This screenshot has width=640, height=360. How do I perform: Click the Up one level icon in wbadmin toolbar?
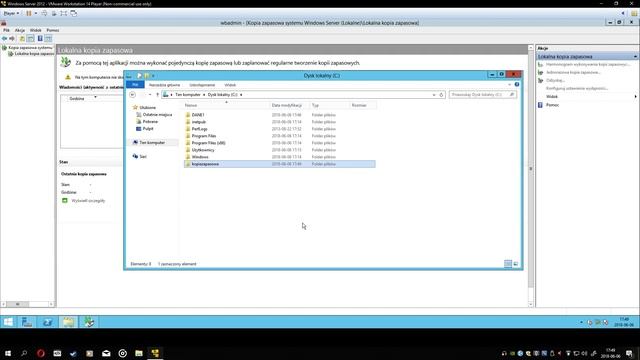coord(22,38)
